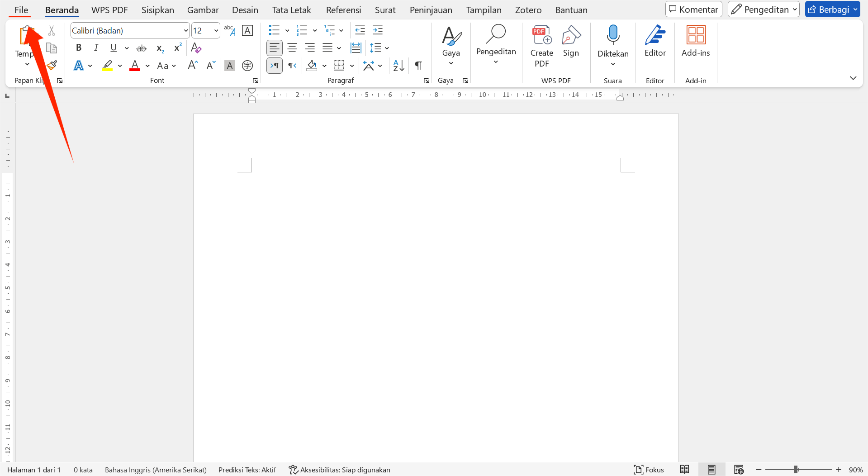Open the Referensi ribbon tab
The image size is (868, 476).
click(343, 10)
